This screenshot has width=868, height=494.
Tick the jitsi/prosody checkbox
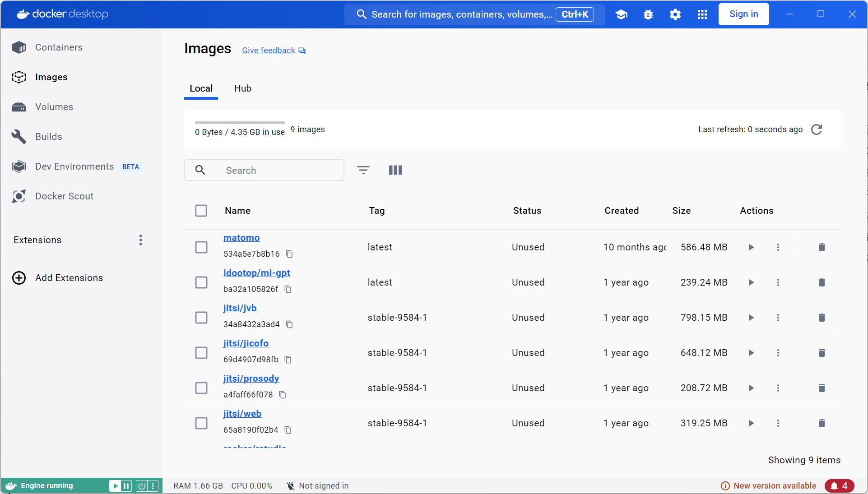201,388
